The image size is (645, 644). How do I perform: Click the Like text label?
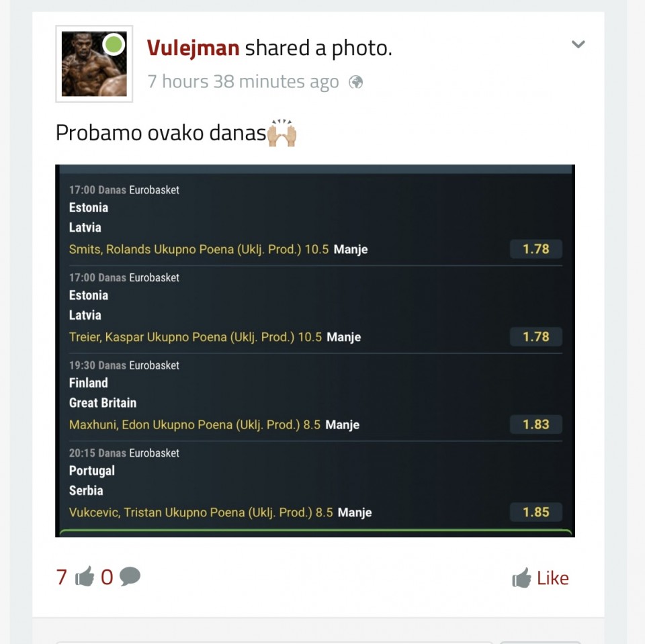[553, 578]
